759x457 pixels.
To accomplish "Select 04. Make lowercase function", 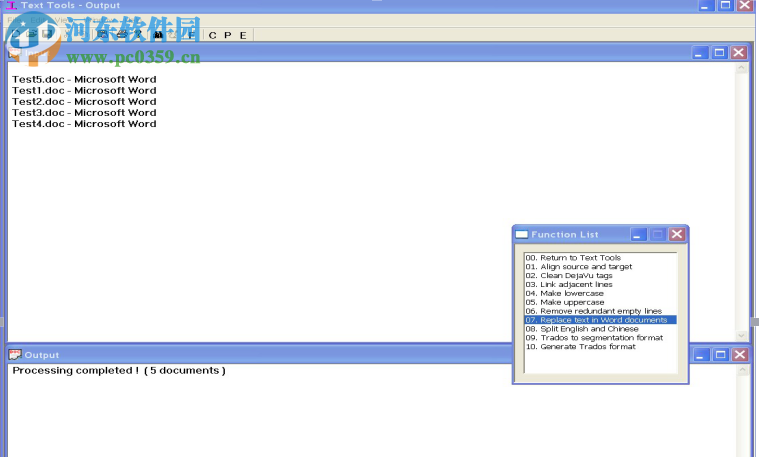I will click(x=600, y=293).
